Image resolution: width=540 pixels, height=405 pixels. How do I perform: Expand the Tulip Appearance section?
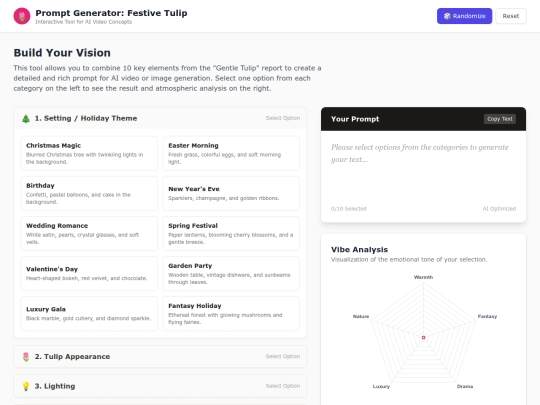[160, 357]
